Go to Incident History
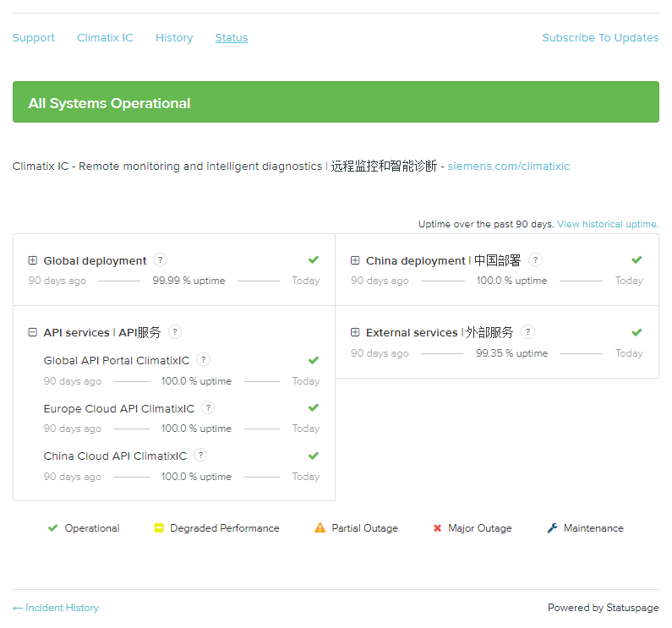Viewport: 672px width, 628px height. pos(56,608)
